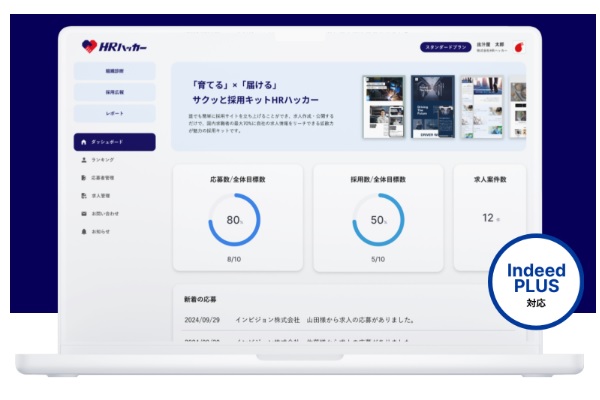Select ランキング in the sidebar menu
The height and width of the screenshot is (400, 600).
pos(102,160)
